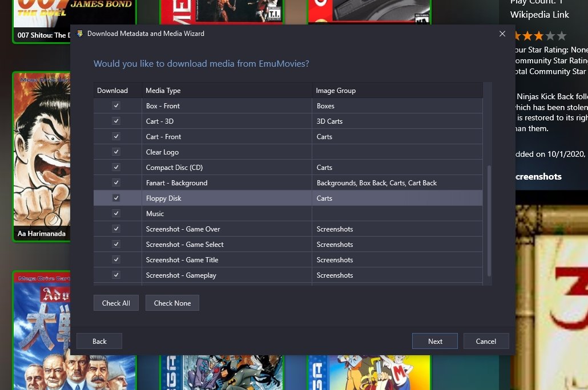Go Back to the previous wizard page

point(99,341)
